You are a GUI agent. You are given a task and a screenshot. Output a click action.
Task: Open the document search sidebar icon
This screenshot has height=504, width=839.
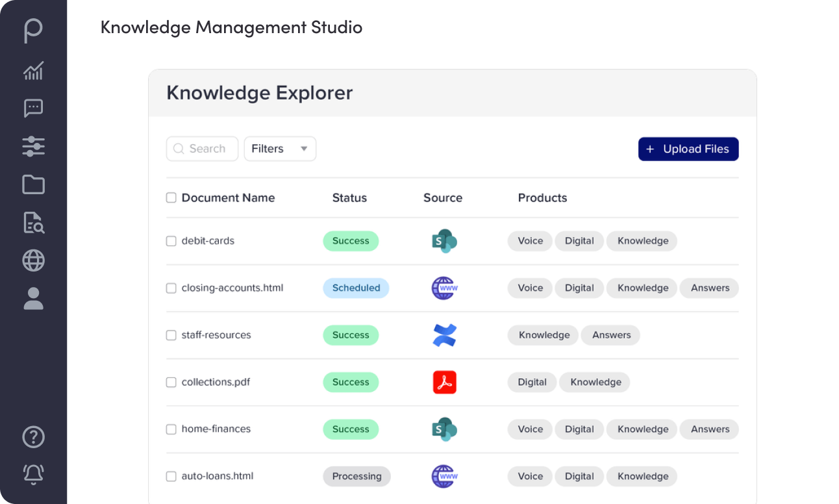[33, 223]
